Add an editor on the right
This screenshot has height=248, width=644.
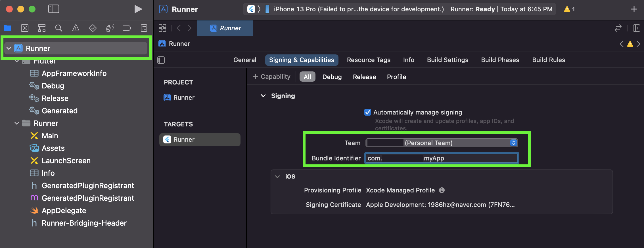637,28
